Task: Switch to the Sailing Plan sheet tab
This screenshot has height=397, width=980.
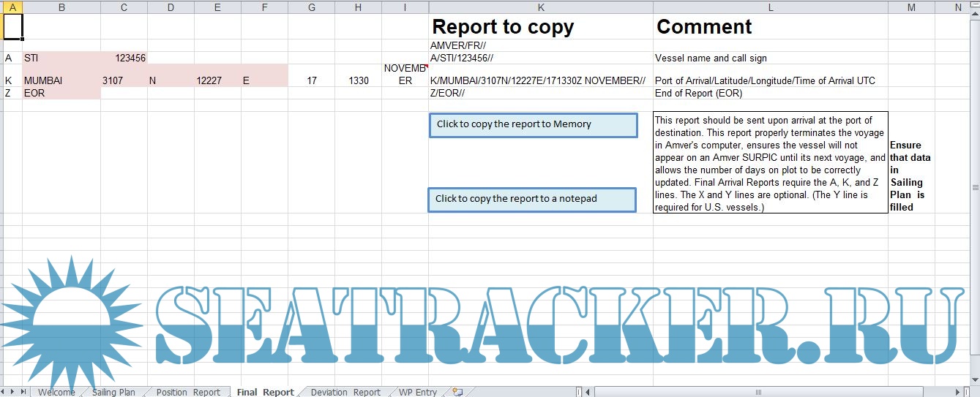Action: coord(113,392)
